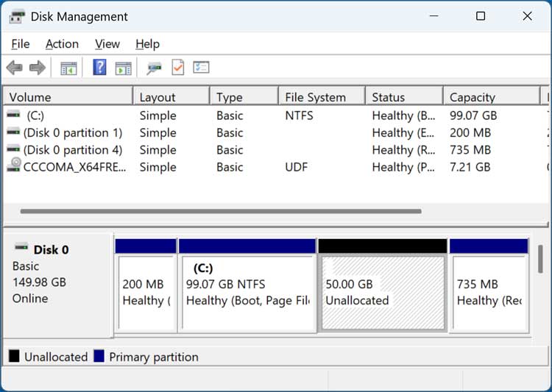Open the View menu
Viewport: 552px width, 392px height.
[107, 44]
